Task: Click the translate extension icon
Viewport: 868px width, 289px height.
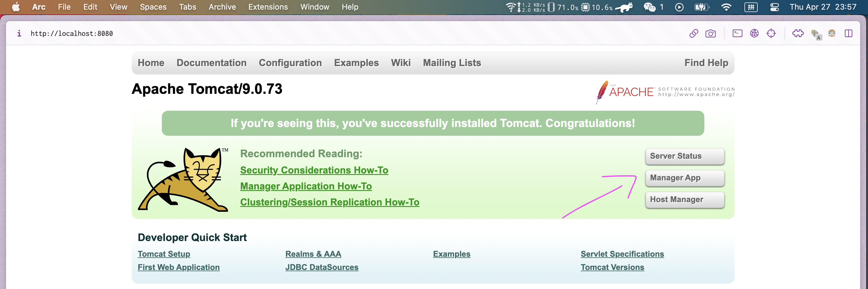Action: (816, 34)
